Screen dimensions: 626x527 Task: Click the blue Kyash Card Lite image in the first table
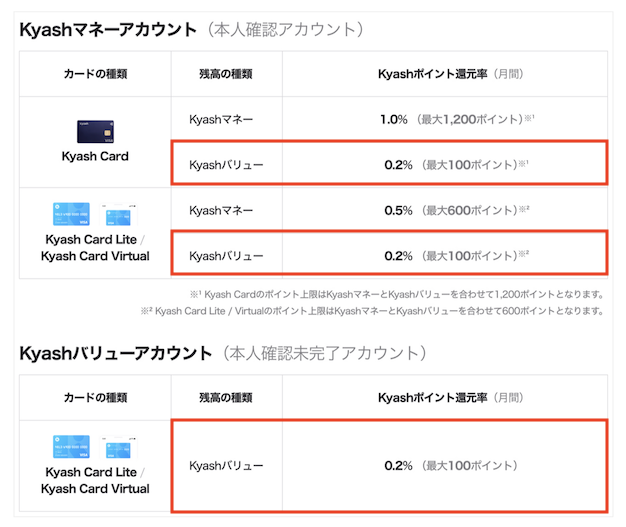71,213
